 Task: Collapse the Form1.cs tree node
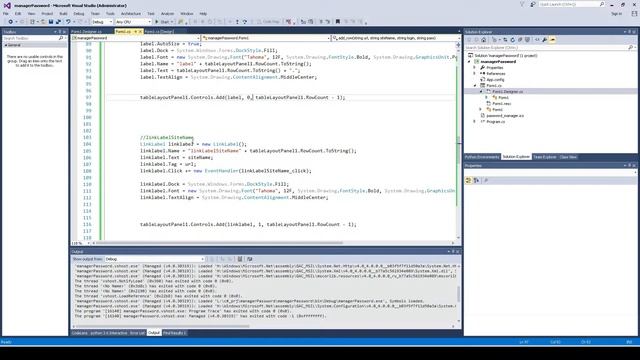pyautogui.click(x=475, y=86)
